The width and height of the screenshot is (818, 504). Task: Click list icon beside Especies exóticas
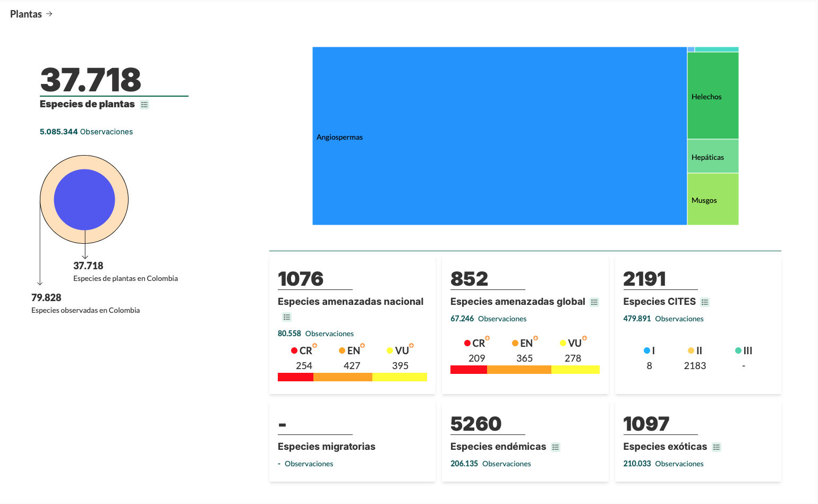717,447
